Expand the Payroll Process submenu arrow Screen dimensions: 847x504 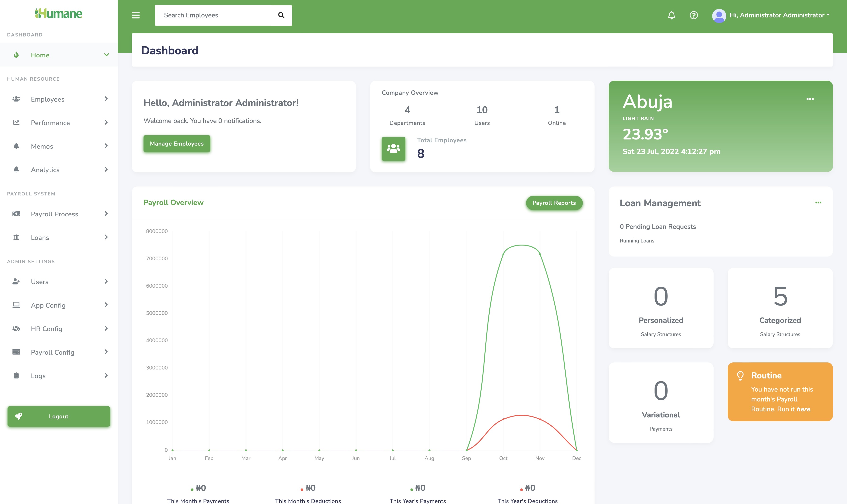tap(106, 214)
